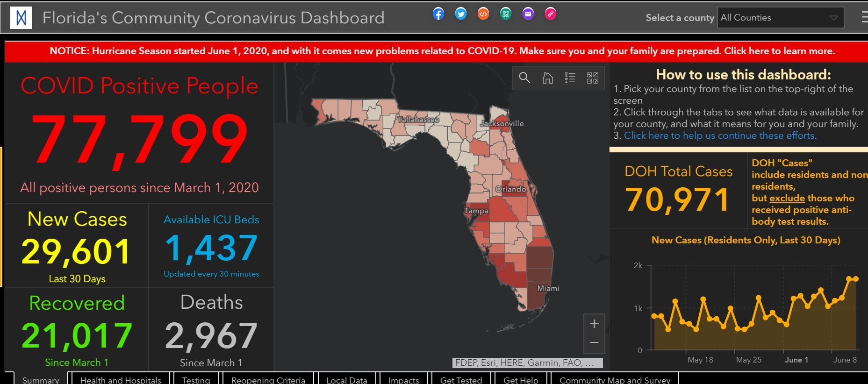Screen dimensions: 868x384
Task: Copy link with pink chain icon
Action: point(550,14)
